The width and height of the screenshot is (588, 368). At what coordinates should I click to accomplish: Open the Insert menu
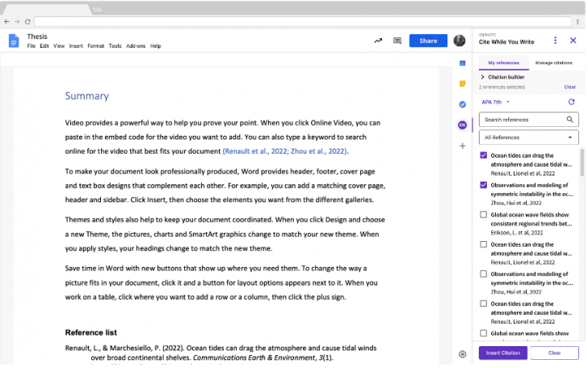76,46
